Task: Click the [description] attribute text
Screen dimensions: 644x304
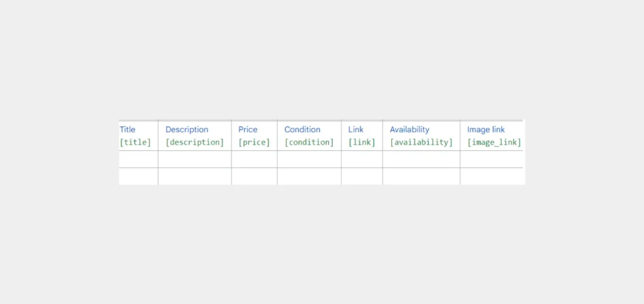Action: (x=195, y=142)
